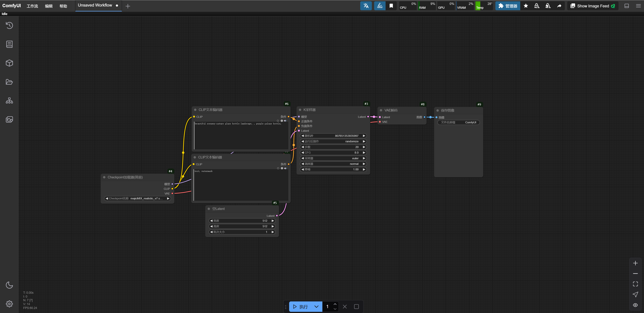Open the workflows folder sidebar icon
The height and width of the screenshot is (313, 644).
[x=9, y=82]
